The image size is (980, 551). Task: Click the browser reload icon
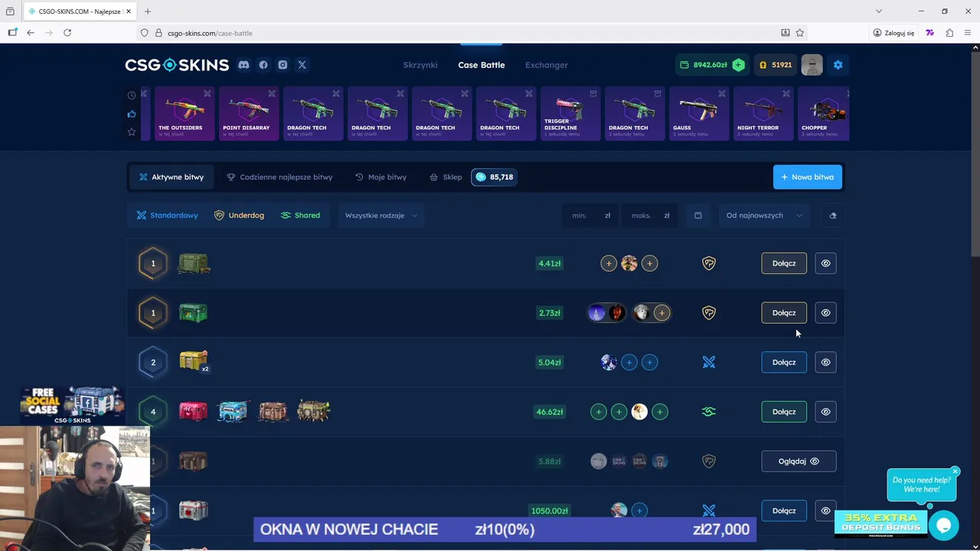point(67,33)
